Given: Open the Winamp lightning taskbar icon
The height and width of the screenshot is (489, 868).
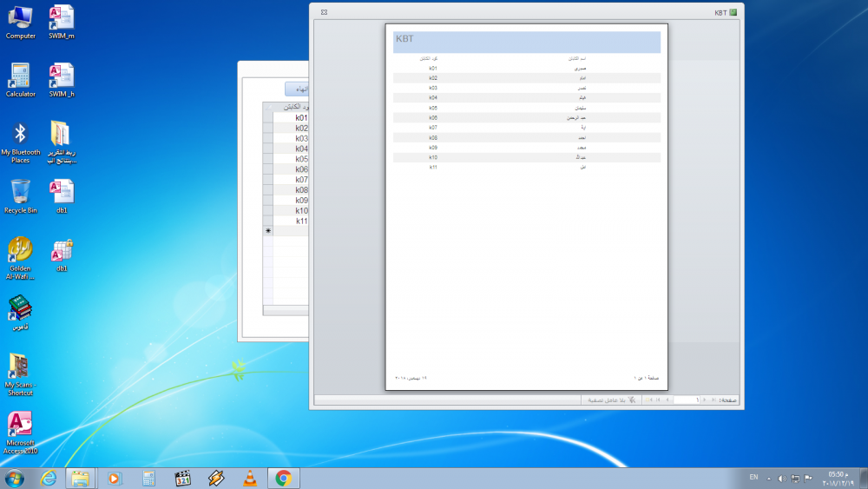Looking at the screenshot, I should [x=216, y=479].
